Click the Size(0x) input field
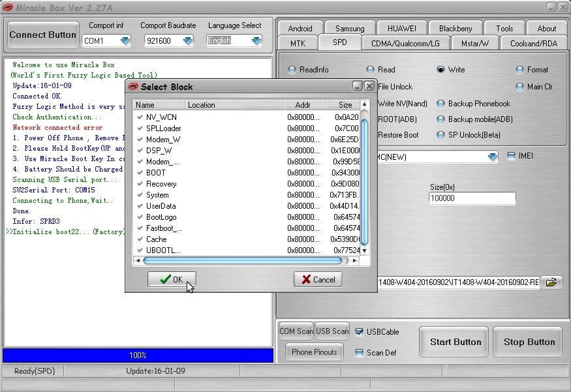This screenshot has width=571, height=392. (x=472, y=198)
